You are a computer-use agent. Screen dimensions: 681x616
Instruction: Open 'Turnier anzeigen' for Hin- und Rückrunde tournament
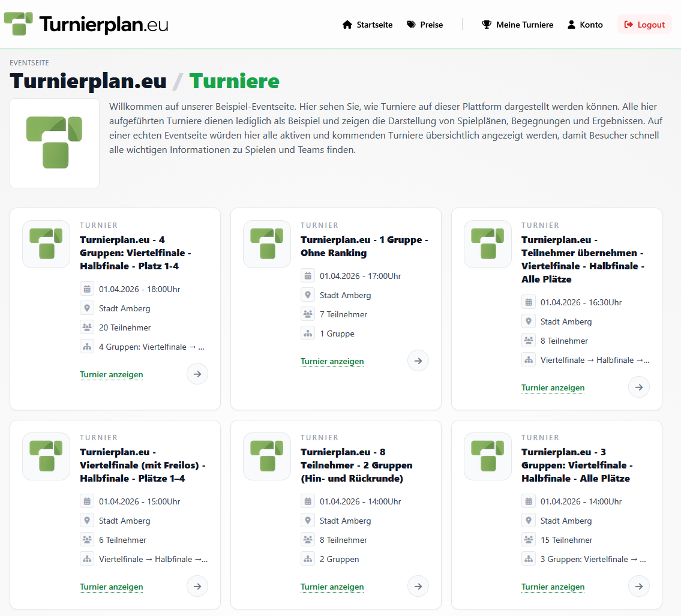(332, 587)
